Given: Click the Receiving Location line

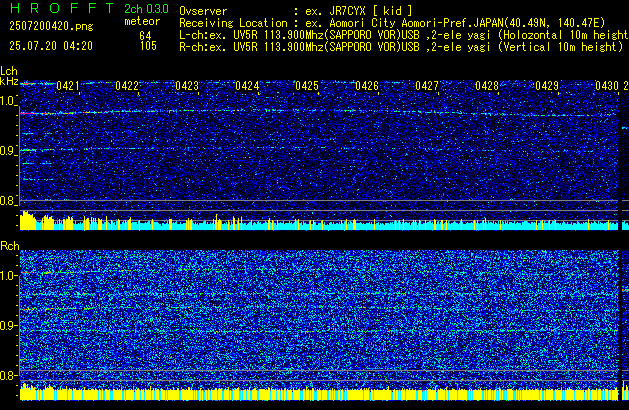Looking at the screenshot, I should [392, 23].
